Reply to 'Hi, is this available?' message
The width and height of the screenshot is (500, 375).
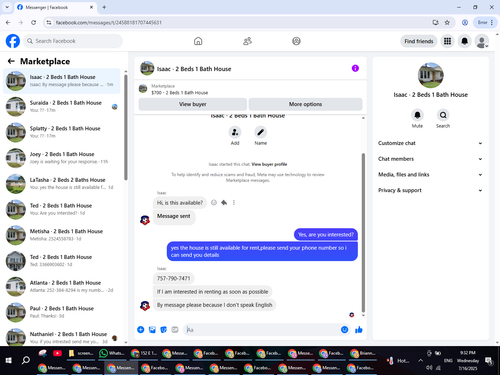pos(224,202)
